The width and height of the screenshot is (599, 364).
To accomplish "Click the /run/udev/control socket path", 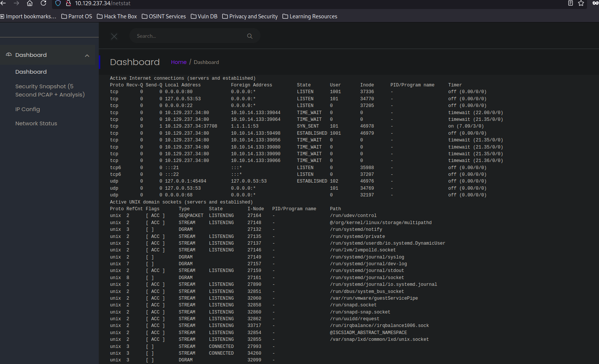I will [353, 216].
